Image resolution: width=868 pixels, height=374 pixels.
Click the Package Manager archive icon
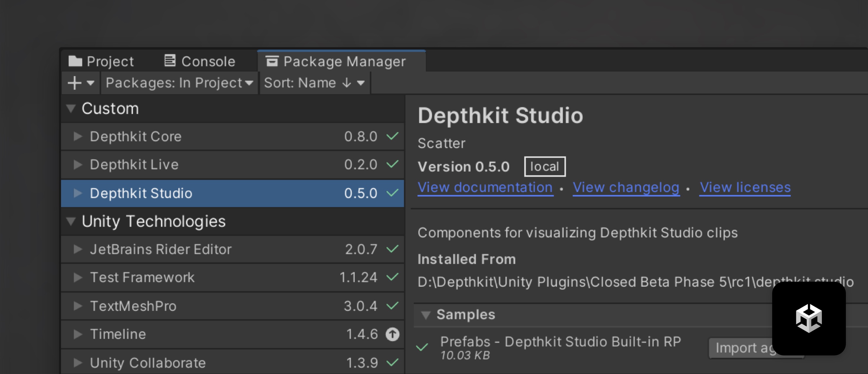tap(272, 61)
